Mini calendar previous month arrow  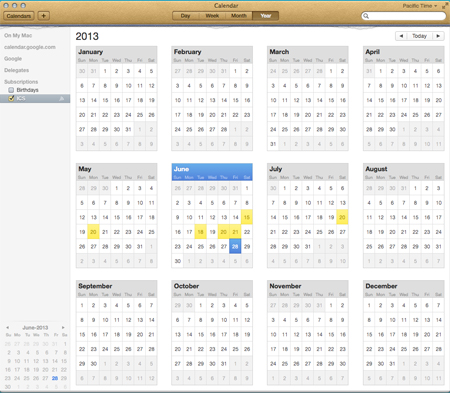[x=7, y=328]
